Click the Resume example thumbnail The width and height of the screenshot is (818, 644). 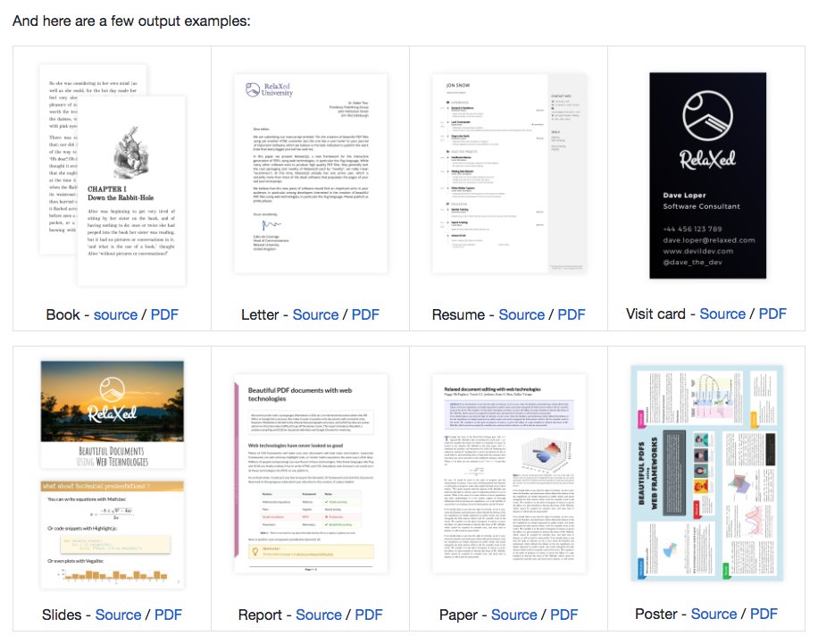pos(509,173)
